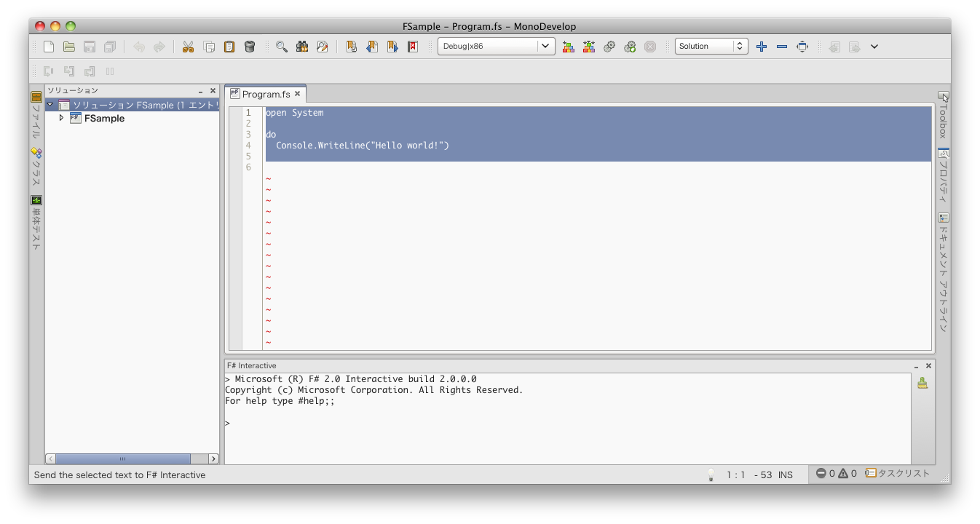Click the lightbulb icon in status bar
This screenshot has height=524, width=980.
click(711, 475)
